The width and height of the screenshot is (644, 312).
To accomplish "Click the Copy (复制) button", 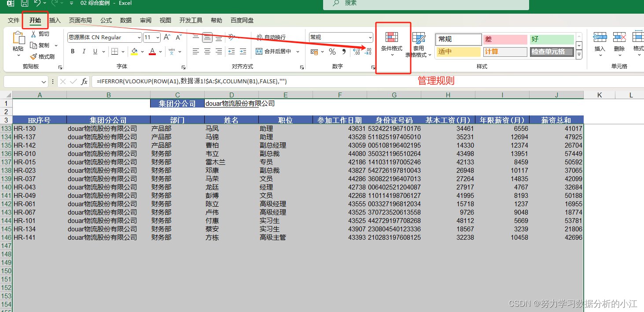I will (x=40, y=45).
